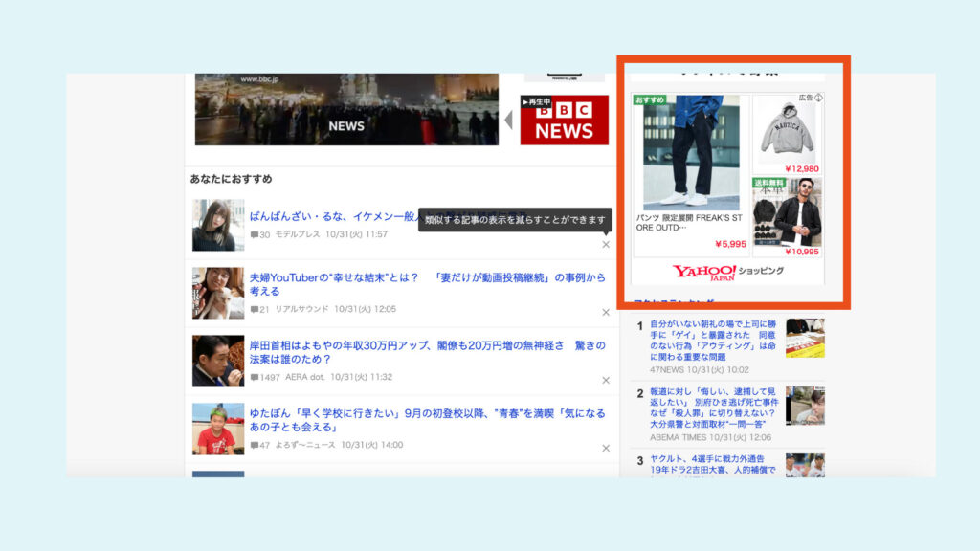Viewport: 980px width, 551px height.
Task: Open ranking item 2 from ABEMA TIMES
Action: [x=712, y=405]
